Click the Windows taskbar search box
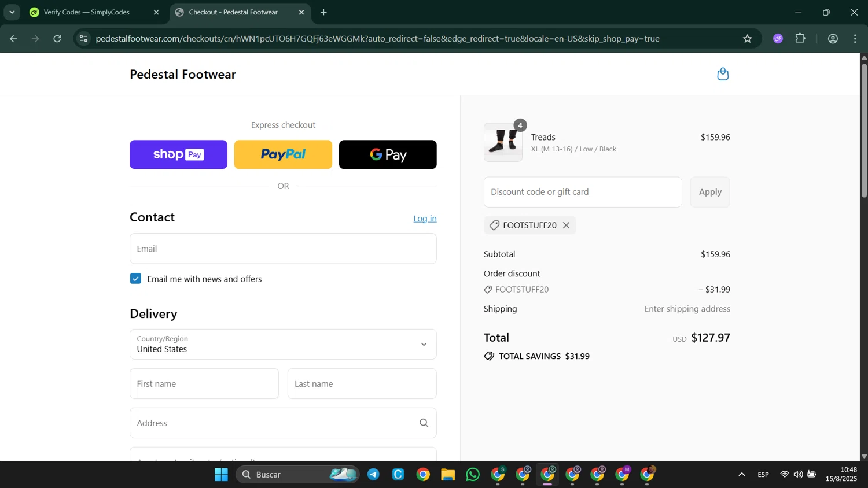868x488 pixels. pos(297,475)
